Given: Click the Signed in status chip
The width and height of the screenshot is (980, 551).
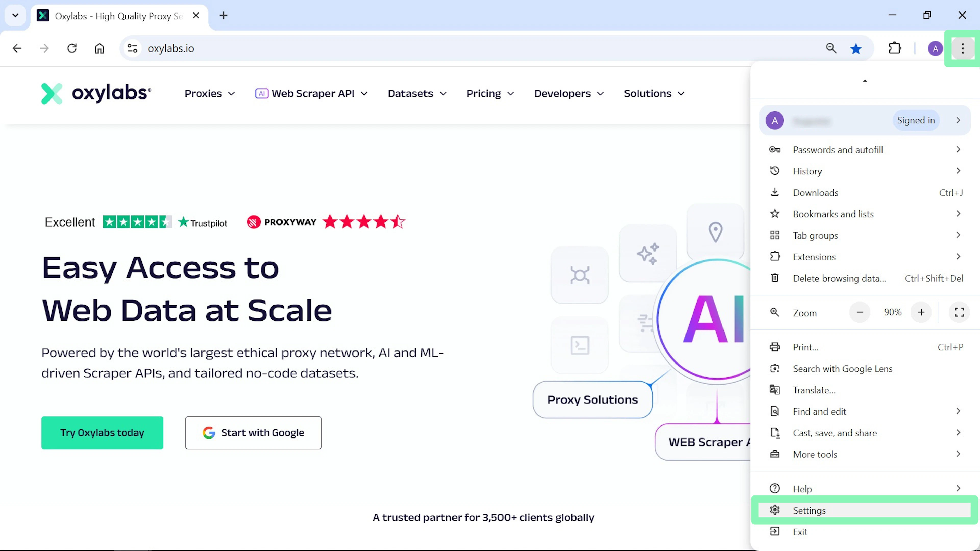Looking at the screenshot, I should pos(916,121).
